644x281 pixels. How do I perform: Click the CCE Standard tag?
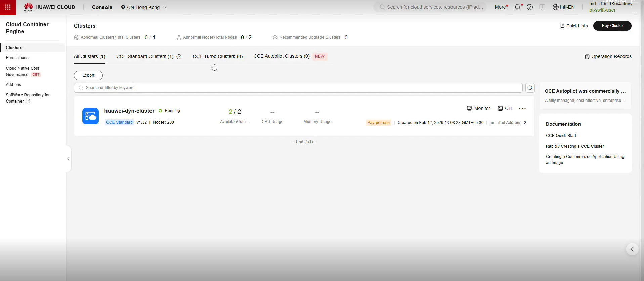119,122
